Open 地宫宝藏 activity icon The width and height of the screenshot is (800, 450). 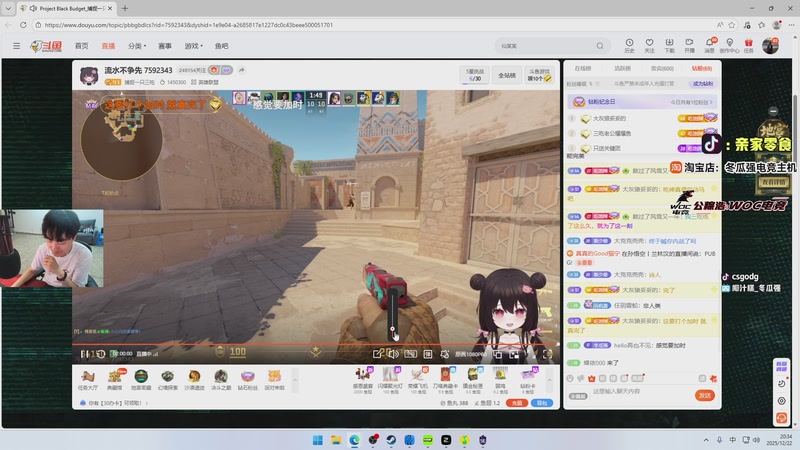pos(141,380)
